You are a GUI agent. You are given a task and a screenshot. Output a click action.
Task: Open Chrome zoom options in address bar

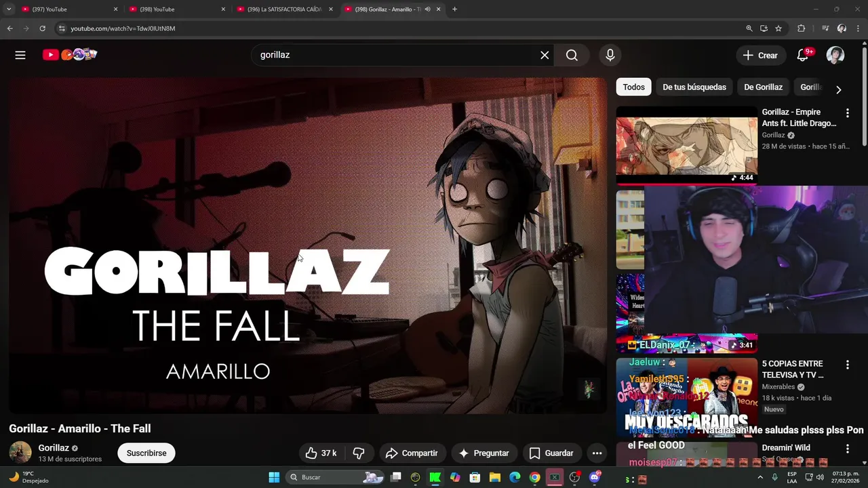[x=749, y=28]
